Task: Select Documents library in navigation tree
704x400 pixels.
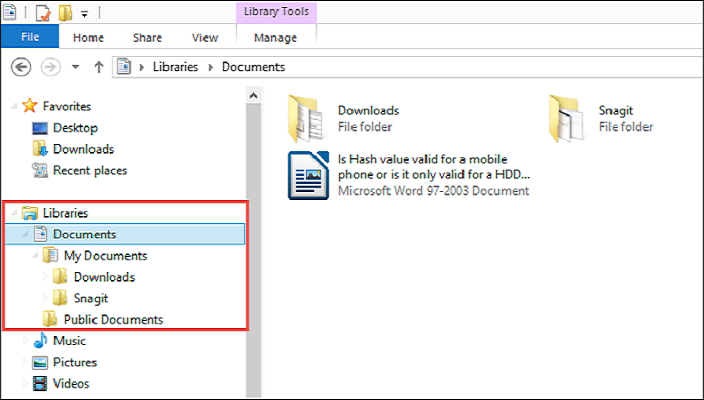Action: 84,234
